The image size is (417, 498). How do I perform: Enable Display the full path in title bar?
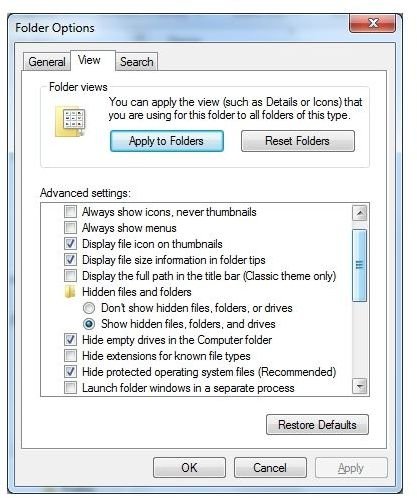point(70,276)
